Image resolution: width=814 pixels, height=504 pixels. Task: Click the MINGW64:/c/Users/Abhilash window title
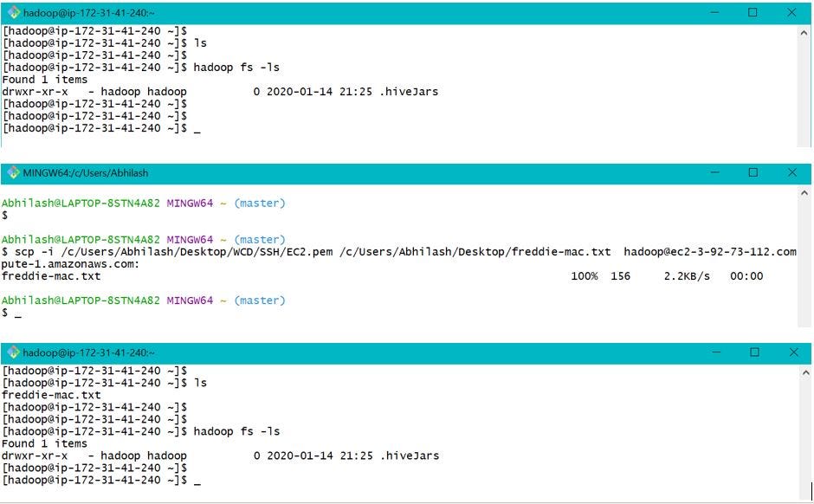click(x=86, y=173)
